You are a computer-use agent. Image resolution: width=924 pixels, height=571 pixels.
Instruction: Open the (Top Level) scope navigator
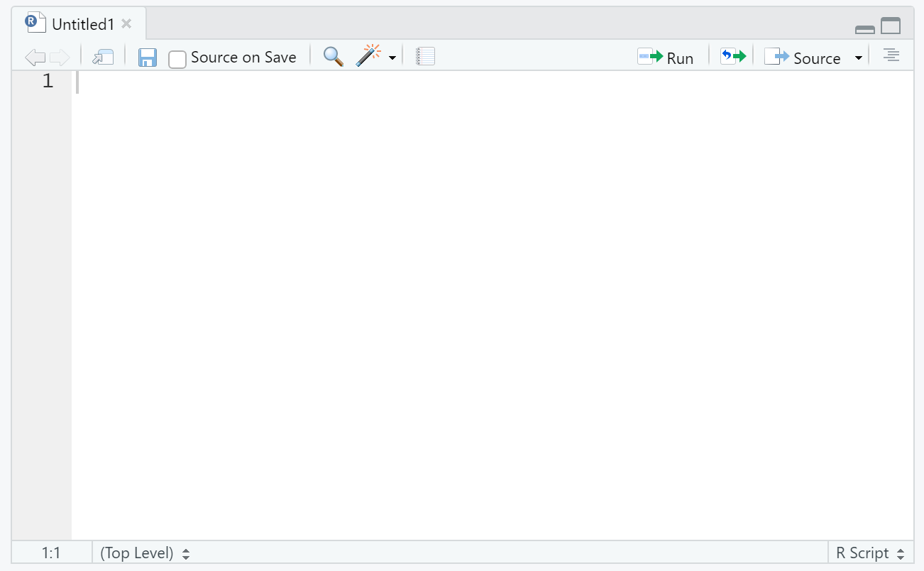145,553
